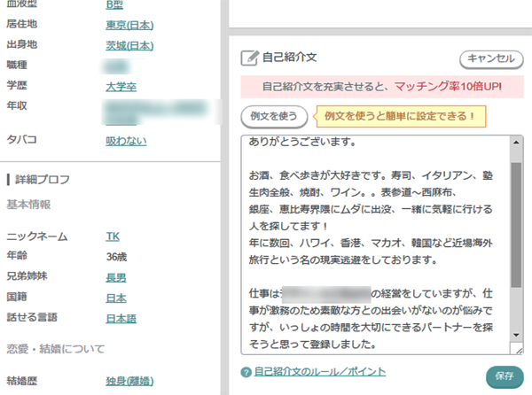Click the 例文を使う button
This screenshot has width=532, height=395.
pos(274,117)
